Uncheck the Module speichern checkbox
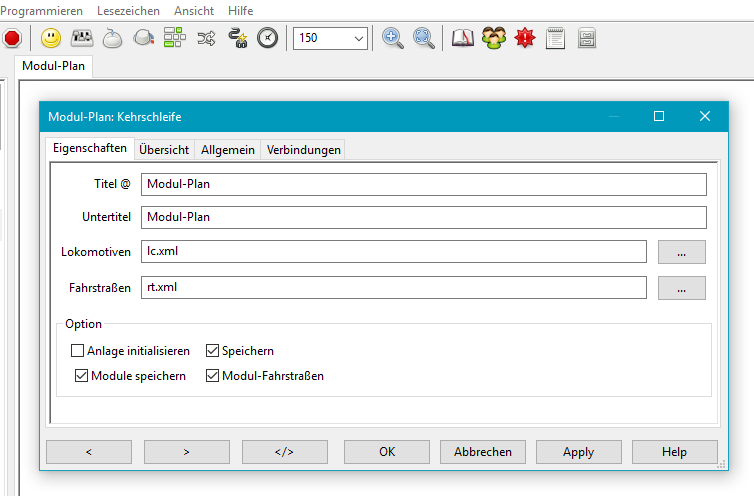The height and width of the screenshot is (496, 754). [82, 376]
